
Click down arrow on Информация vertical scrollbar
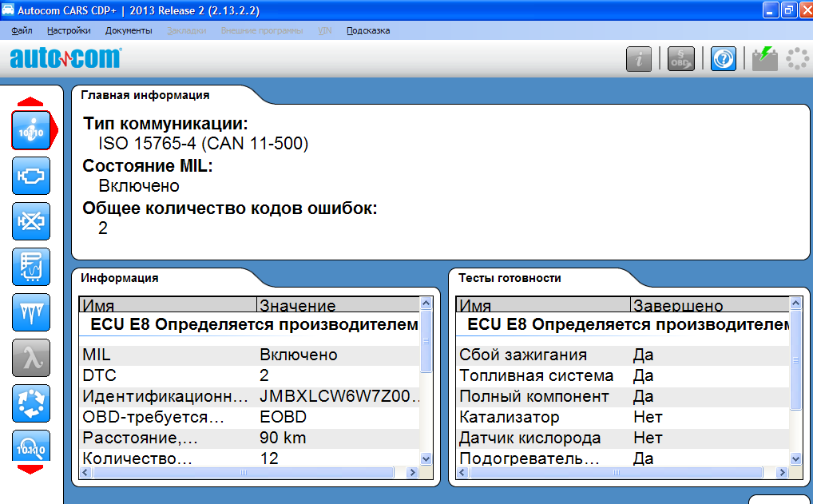(x=426, y=458)
